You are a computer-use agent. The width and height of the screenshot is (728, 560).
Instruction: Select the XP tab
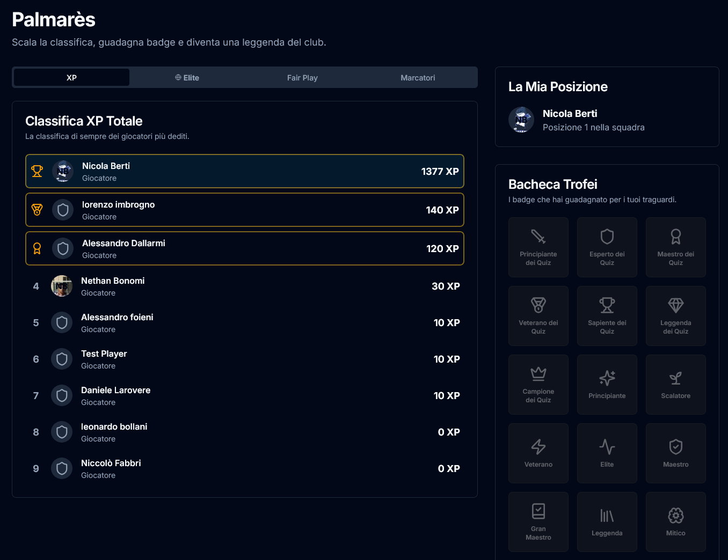(71, 78)
